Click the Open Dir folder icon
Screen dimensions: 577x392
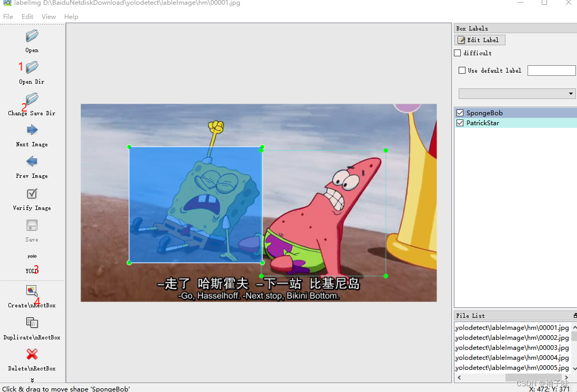point(32,67)
